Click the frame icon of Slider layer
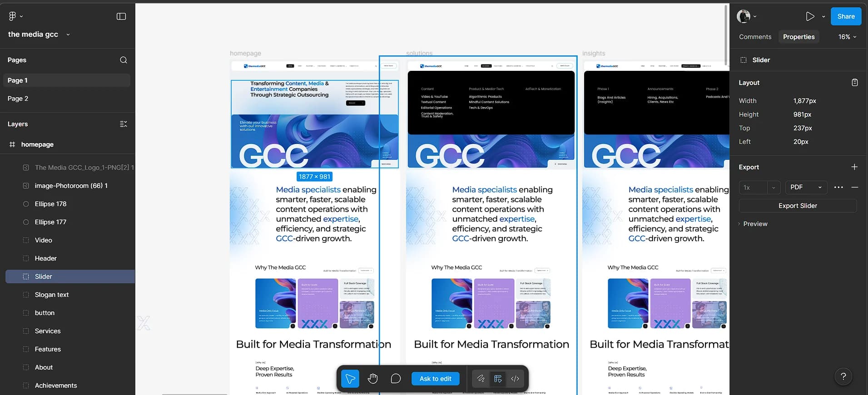868x395 pixels. pos(26,276)
